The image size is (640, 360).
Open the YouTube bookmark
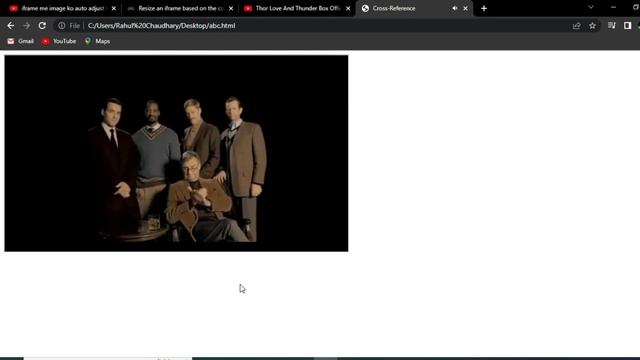59,41
